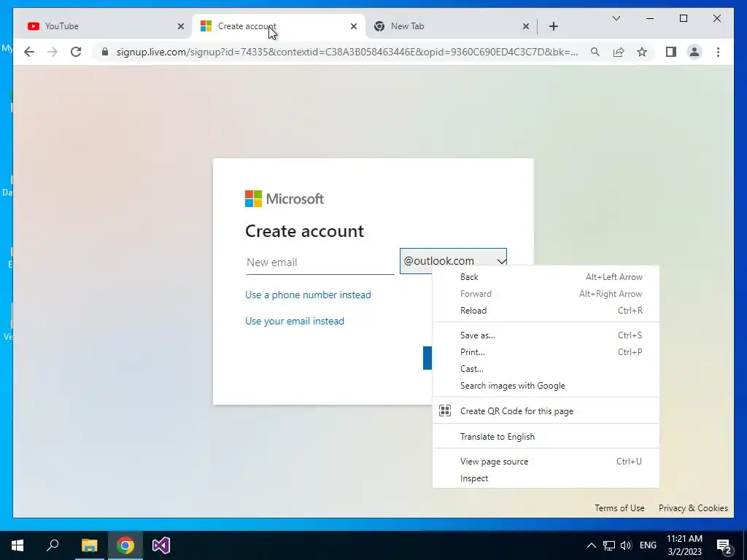
Task: Bookmark this page with the star icon
Action: [642, 52]
